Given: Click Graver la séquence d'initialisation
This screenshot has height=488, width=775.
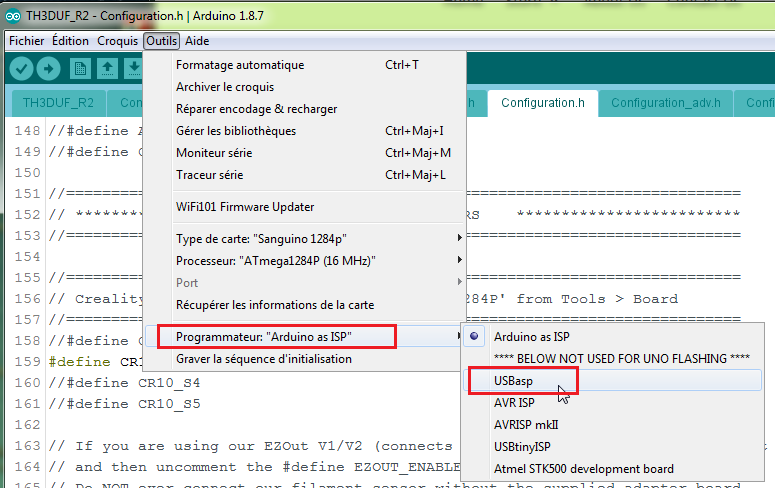Looking at the screenshot, I should [x=305, y=359].
